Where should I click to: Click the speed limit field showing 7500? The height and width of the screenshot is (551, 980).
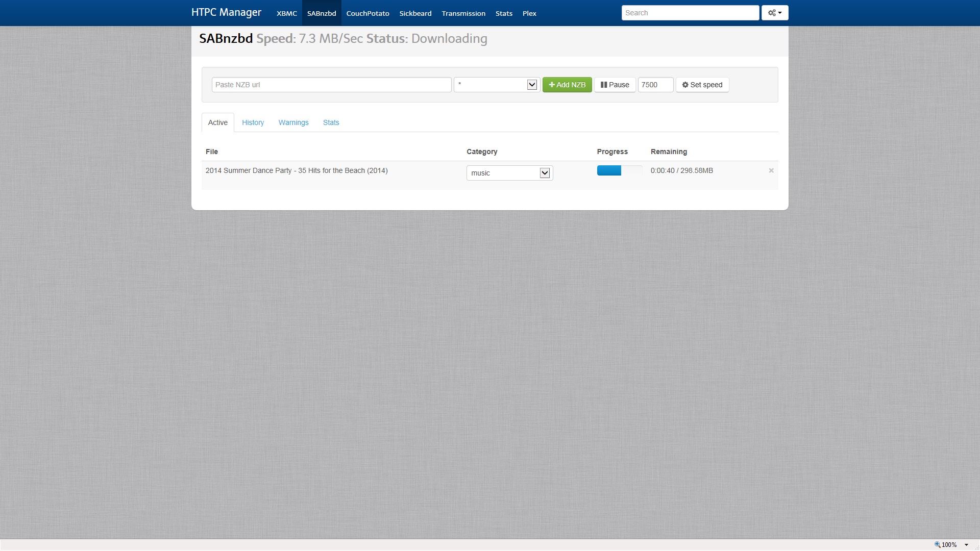pyautogui.click(x=655, y=85)
